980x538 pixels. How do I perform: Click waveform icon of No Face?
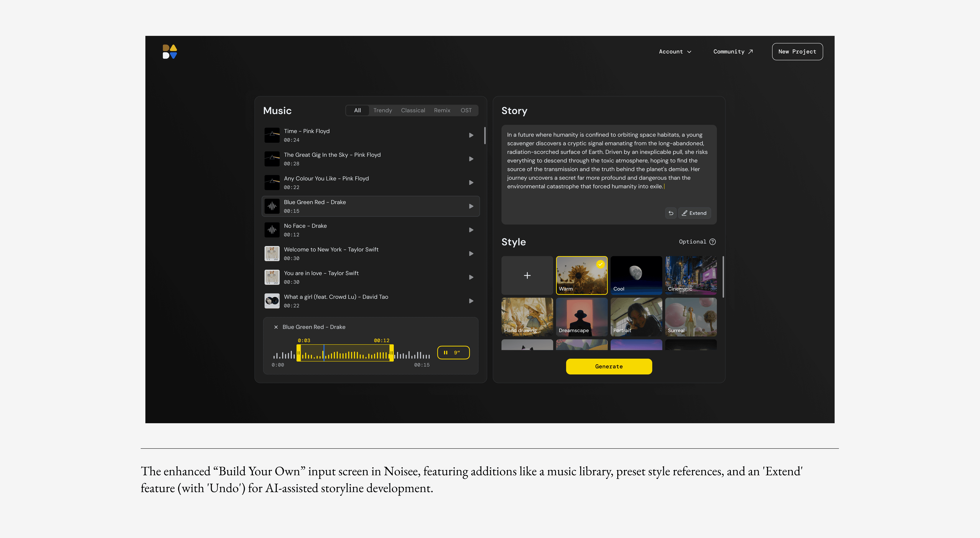(x=272, y=230)
